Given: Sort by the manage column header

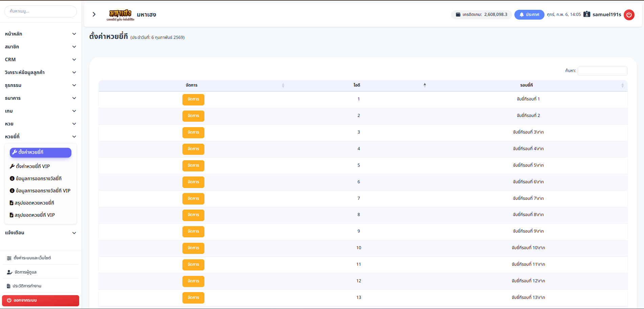Looking at the screenshot, I should click(x=192, y=85).
